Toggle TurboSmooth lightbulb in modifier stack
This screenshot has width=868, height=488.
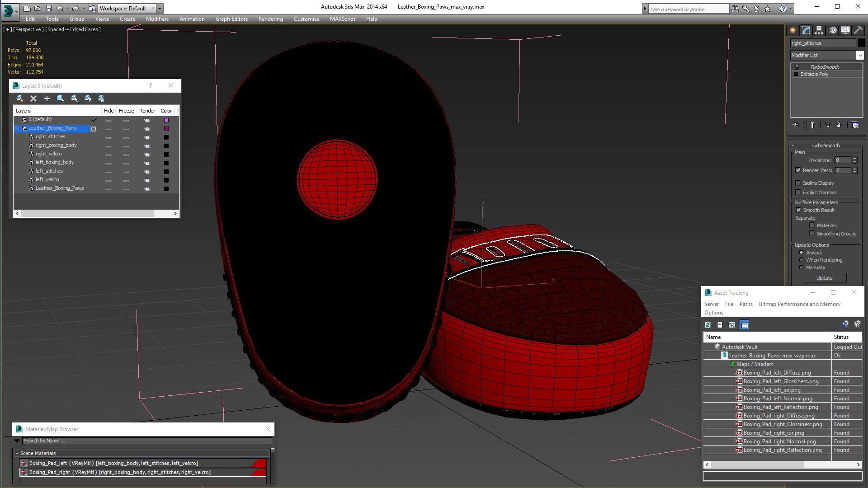tap(797, 67)
